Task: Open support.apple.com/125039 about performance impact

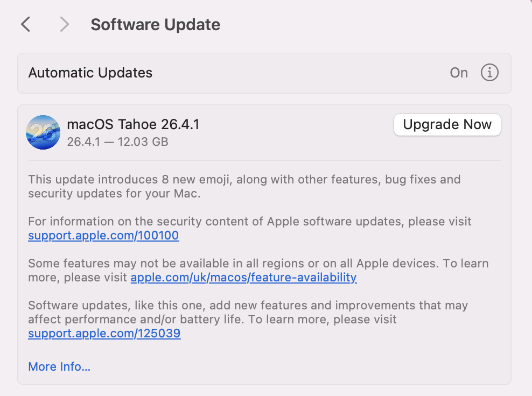Action: tap(104, 333)
